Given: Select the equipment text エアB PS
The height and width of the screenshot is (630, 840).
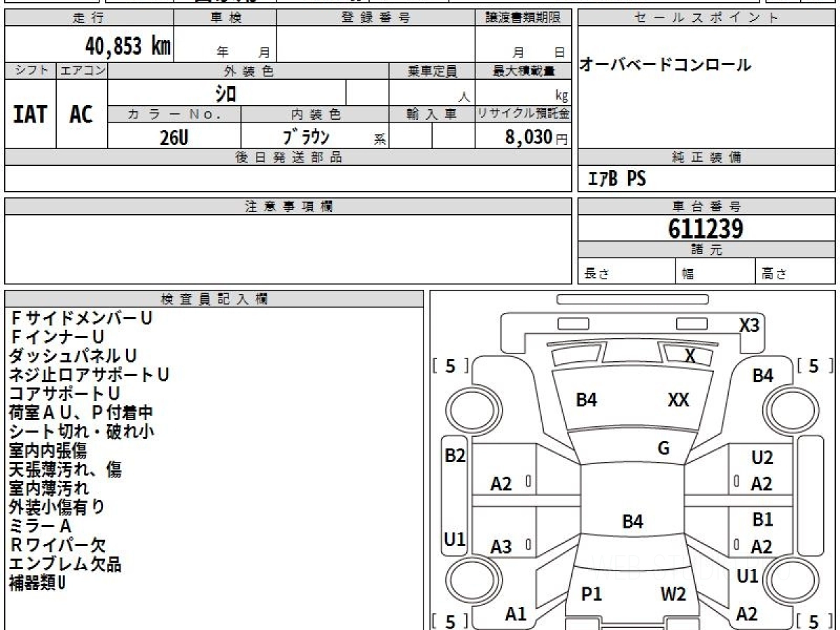Looking at the screenshot, I should click(616, 179).
